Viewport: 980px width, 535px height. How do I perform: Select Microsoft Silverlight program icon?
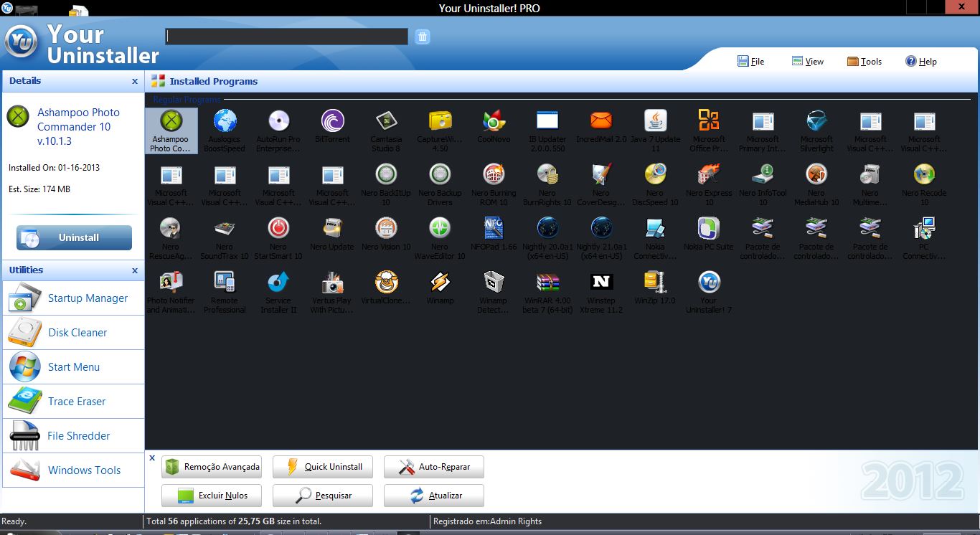coord(816,121)
